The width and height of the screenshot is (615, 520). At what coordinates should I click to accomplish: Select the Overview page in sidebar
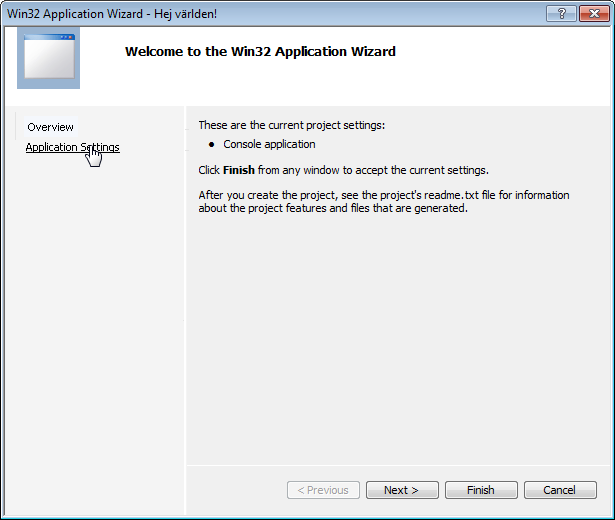(50, 127)
